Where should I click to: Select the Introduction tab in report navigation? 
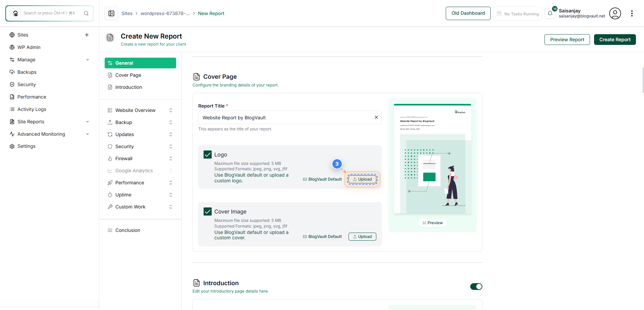pos(128,87)
